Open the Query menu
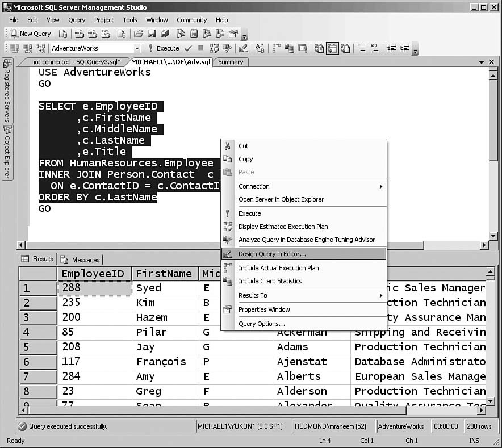 pyautogui.click(x=77, y=20)
